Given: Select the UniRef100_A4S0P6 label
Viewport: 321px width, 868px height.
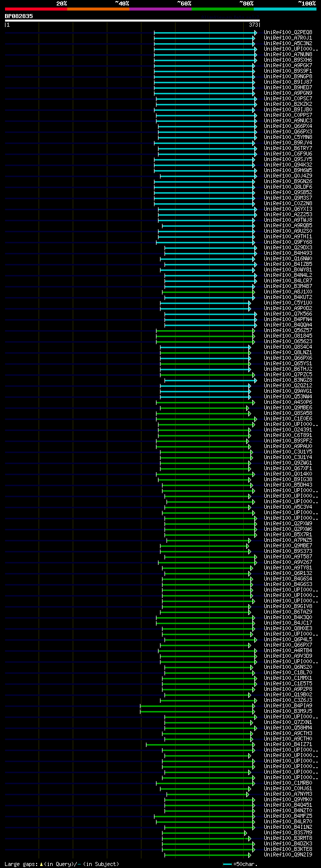Looking at the screenshot, I should 288,402.
